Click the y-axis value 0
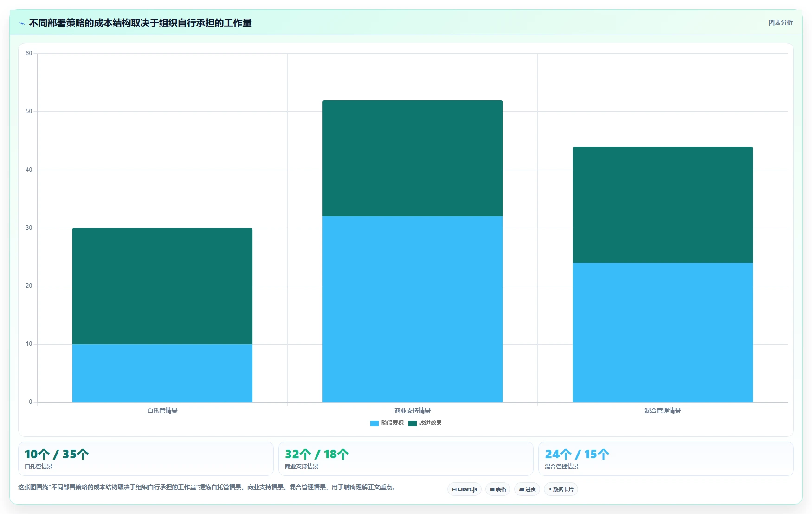Image resolution: width=812 pixels, height=514 pixels. point(31,402)
